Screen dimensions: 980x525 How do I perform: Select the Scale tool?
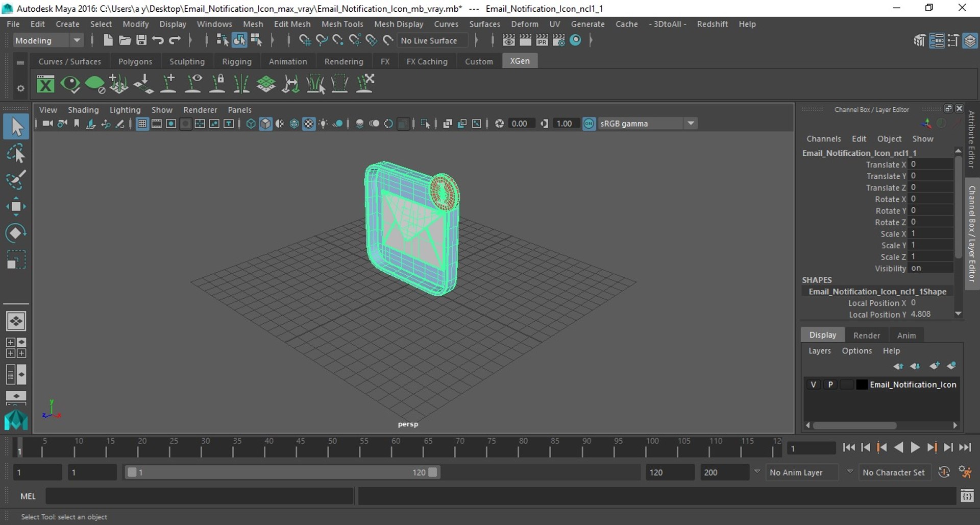click(x=16, y=259)
